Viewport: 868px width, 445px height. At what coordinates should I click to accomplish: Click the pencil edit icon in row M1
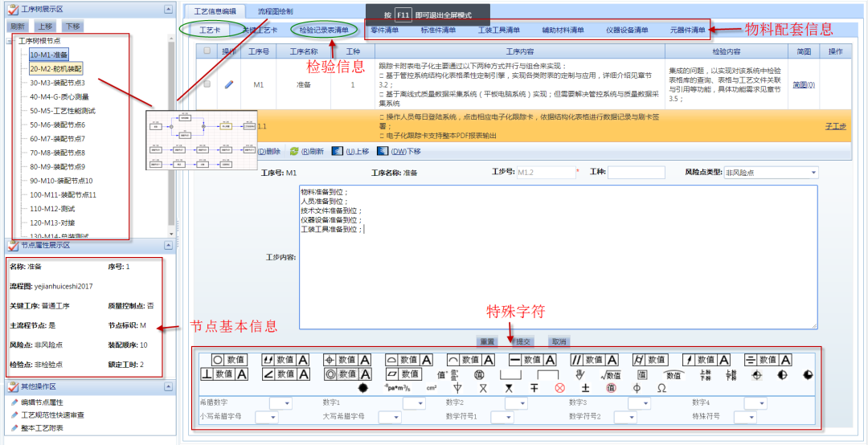click(228, 84)
